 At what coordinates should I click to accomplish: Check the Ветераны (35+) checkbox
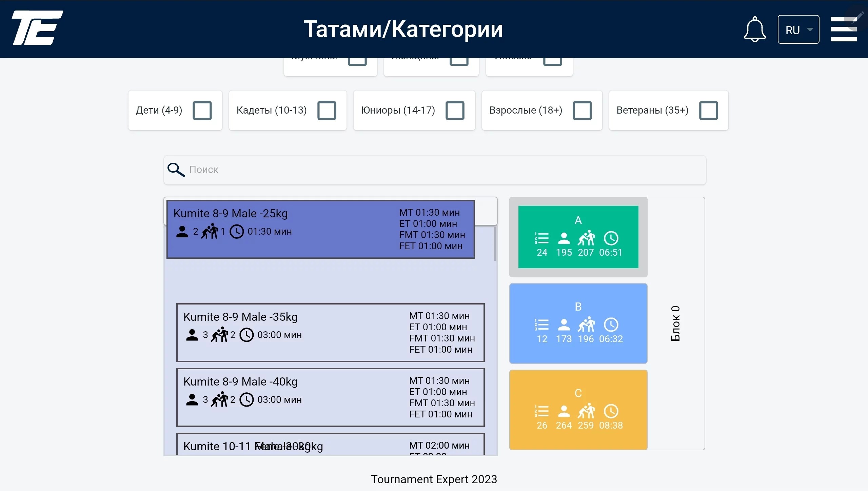tap(709, 111)
